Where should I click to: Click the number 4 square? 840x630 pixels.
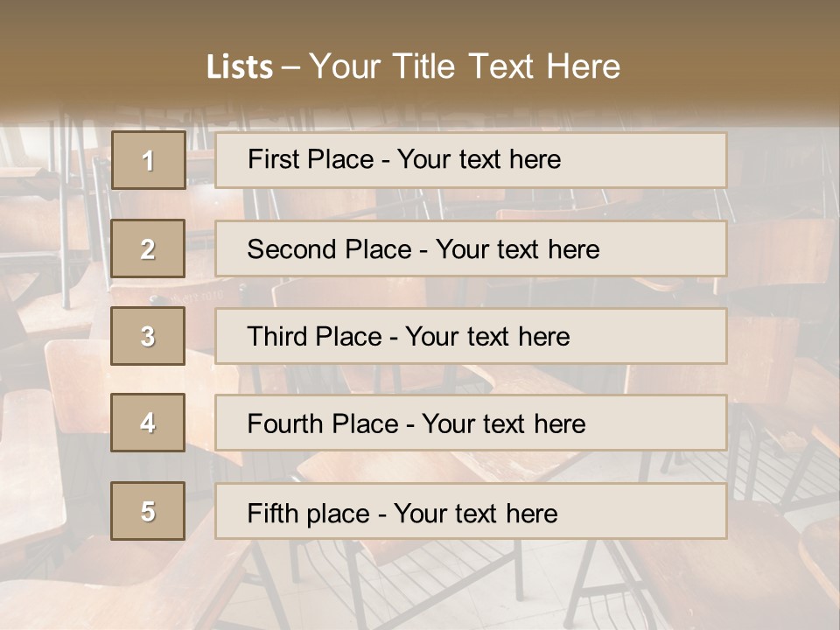[148, 423]
